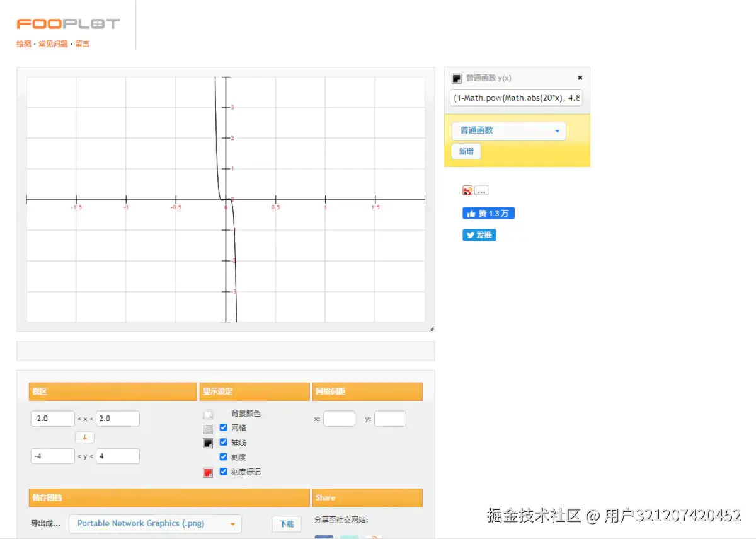Click the x maximum field 2.0
The width and height of the screenshot is (756, 539).
click(118, 419)
